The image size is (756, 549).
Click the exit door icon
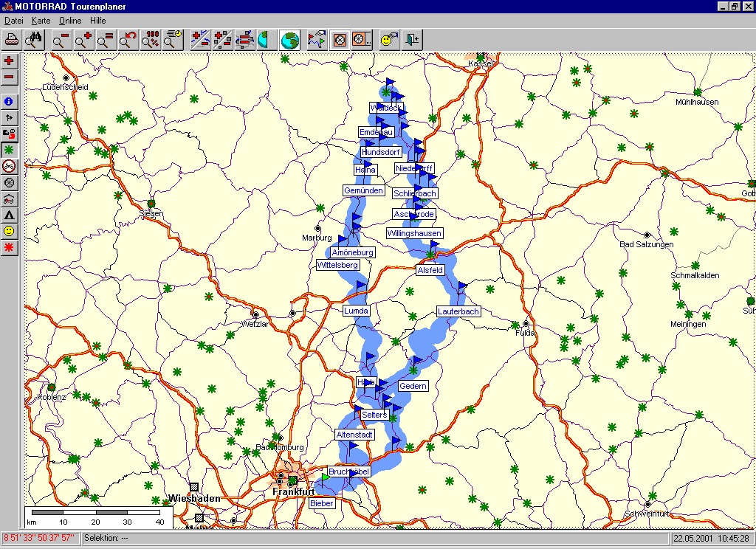coord(411,40)
